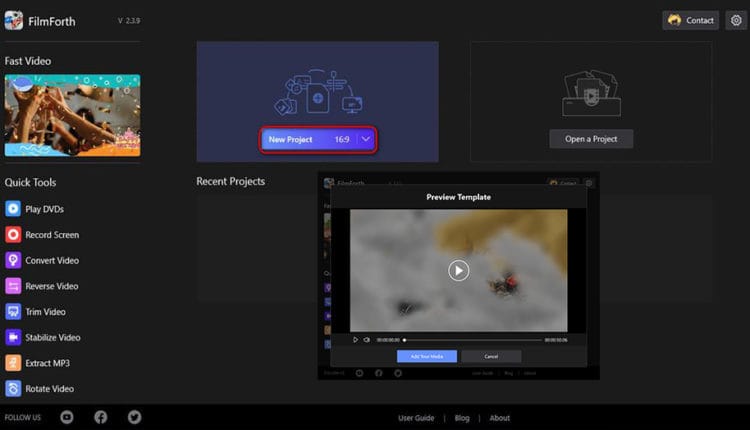The image size is (750, 430).
Task: Click the Record Screen label
Action: pos(52,235)
